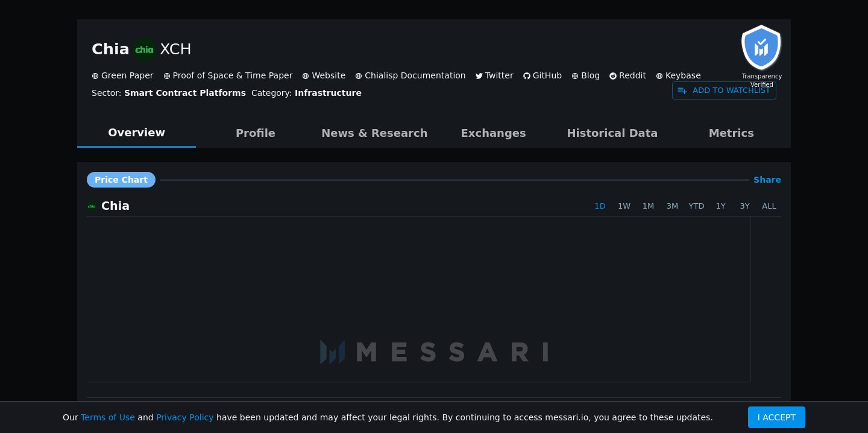The width and height of the screenshot is (868, 433).
Task: Select the Overview tab
Action: coord(136,133)
